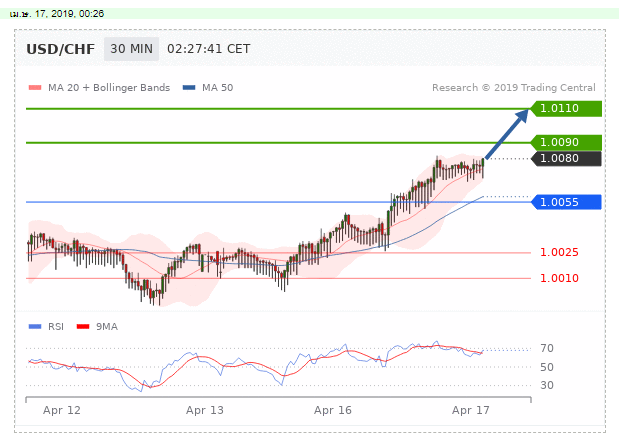Click the Apr 16 date axis label
The height and width of the screenshot is (443, 619).
pos(333,410)
